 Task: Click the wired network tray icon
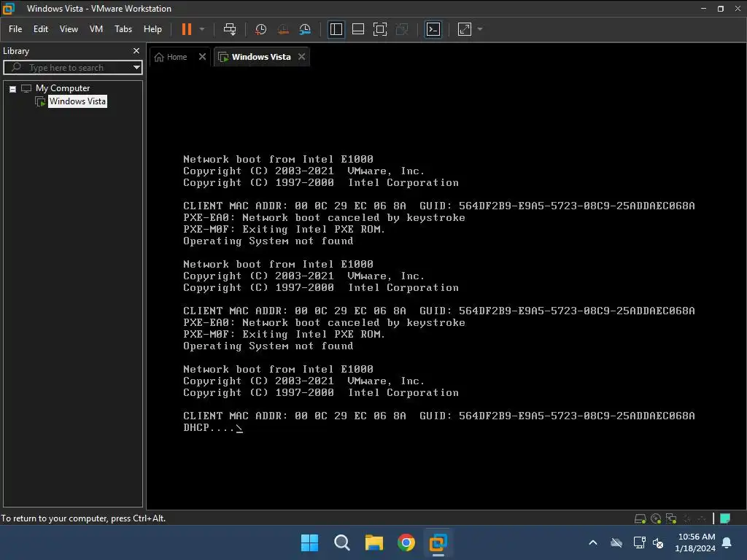639,542
